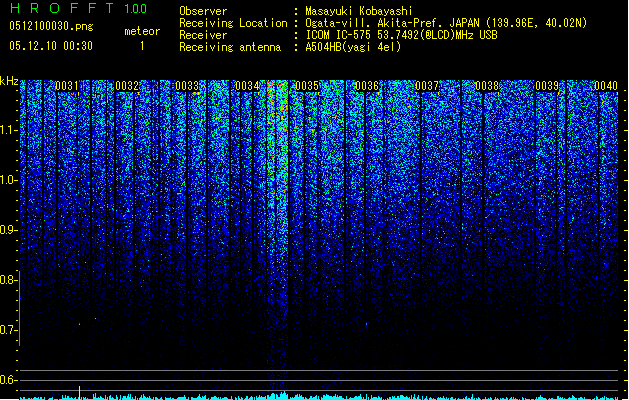
Task: Click the 'Observer' field label
Action: click(x=203, y=11)
